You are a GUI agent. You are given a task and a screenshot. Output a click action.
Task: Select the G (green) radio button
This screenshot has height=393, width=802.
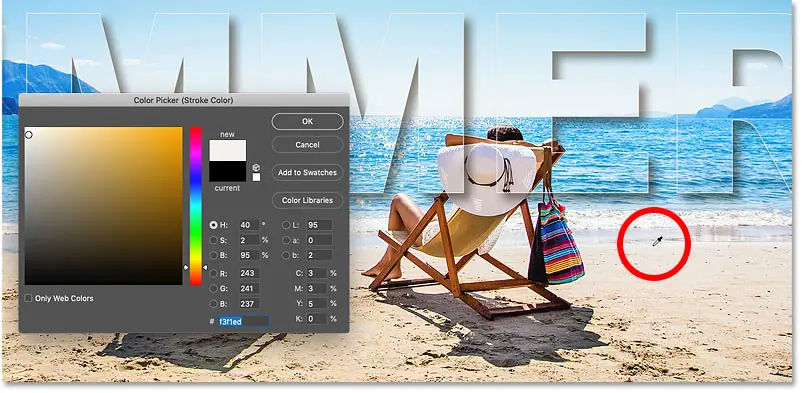[x=213, y=289]
